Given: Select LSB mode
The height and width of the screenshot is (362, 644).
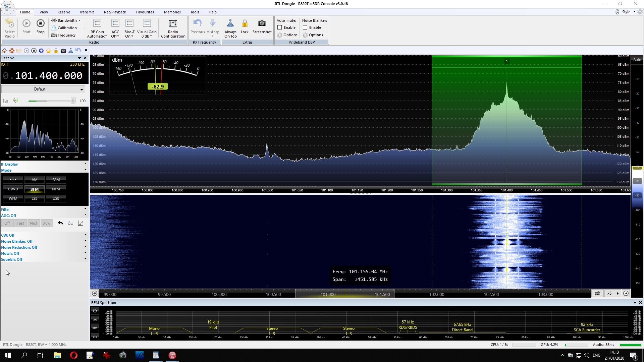Looking at the screenshot, I should [x=35, y=198].
